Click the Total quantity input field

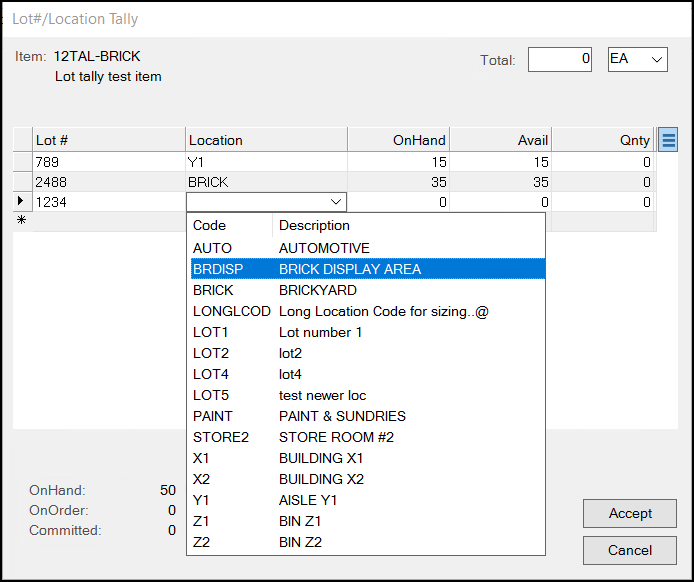(x=560, y=59)
